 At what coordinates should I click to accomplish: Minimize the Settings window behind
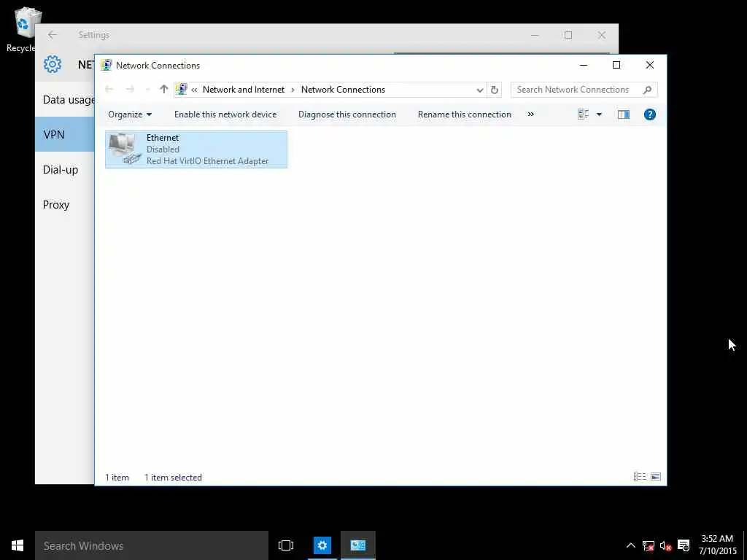coord(535,35)
